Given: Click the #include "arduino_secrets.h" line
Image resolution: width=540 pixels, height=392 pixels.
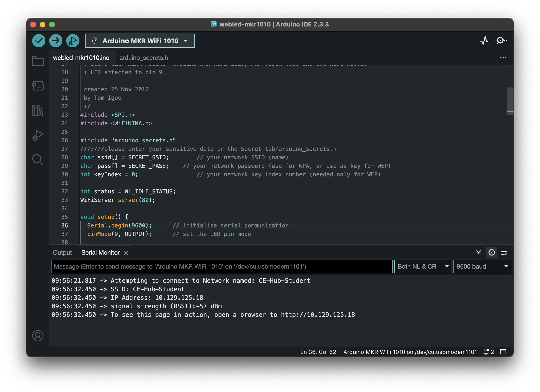Looking at the screenshot, I should click(128, 140).
